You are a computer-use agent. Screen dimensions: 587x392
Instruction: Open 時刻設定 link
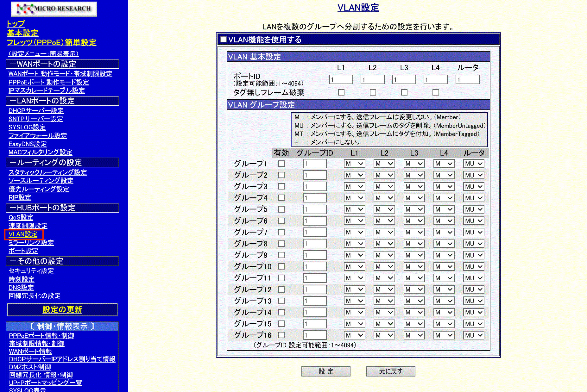22,279
